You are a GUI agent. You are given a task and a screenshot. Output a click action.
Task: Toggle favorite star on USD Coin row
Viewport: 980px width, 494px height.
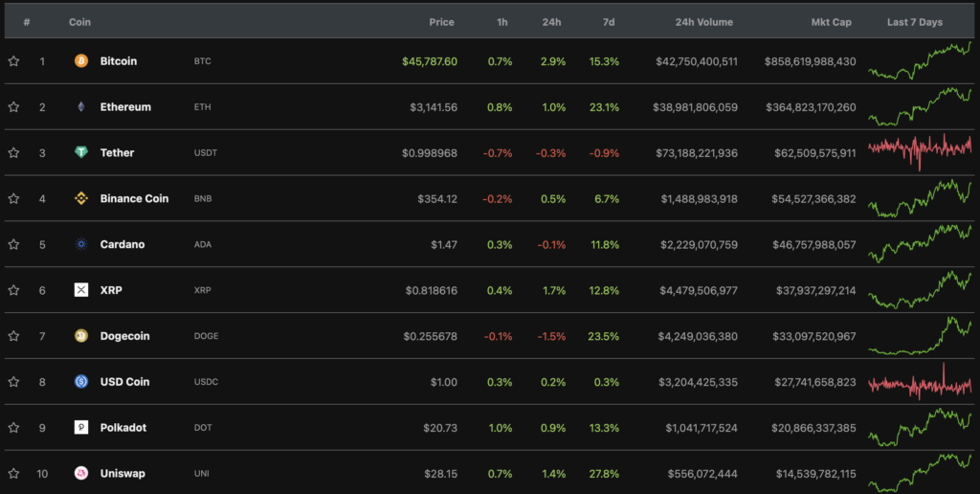[x=13, y=382]
